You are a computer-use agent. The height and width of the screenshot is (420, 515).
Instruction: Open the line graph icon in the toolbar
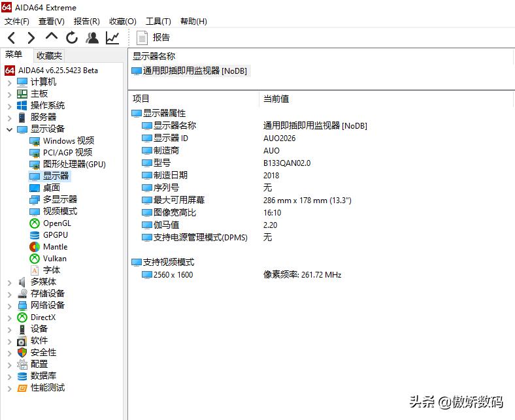coord(112,38)
